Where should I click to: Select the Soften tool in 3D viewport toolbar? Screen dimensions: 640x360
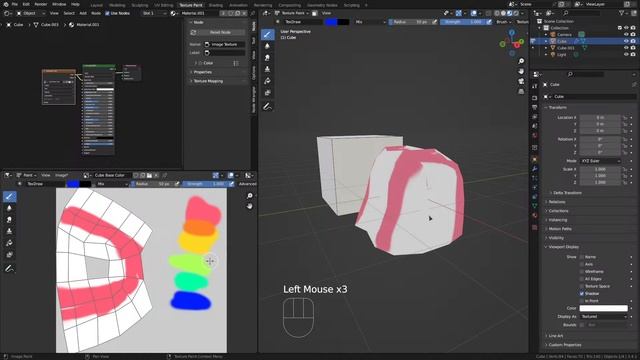[267, 46]
